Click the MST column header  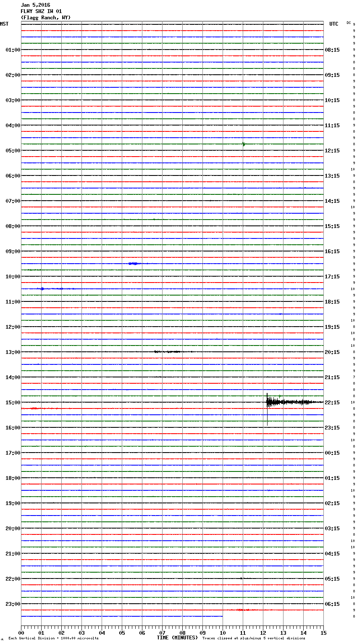pos(4,24)
